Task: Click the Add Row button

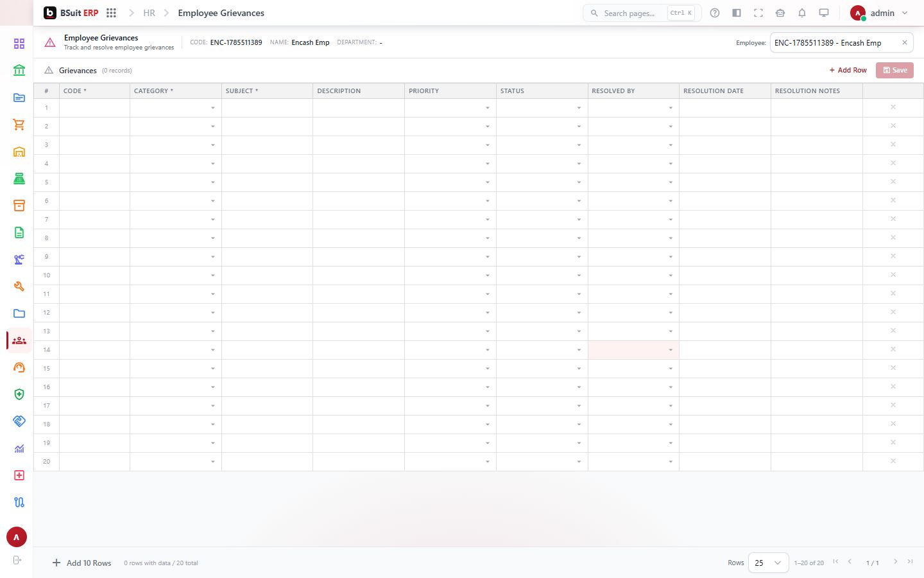Action: pos(848,70)
